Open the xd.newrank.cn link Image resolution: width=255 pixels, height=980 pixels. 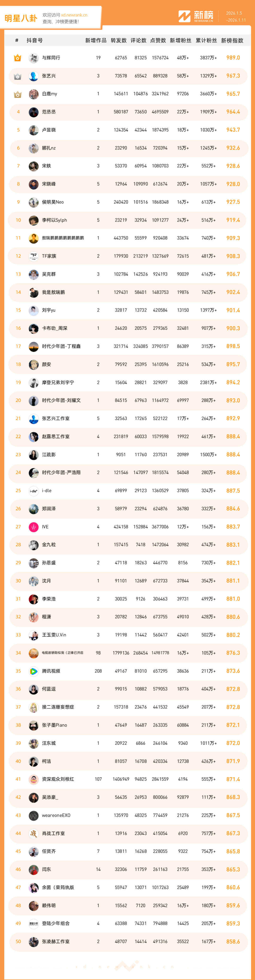[74, 15]
